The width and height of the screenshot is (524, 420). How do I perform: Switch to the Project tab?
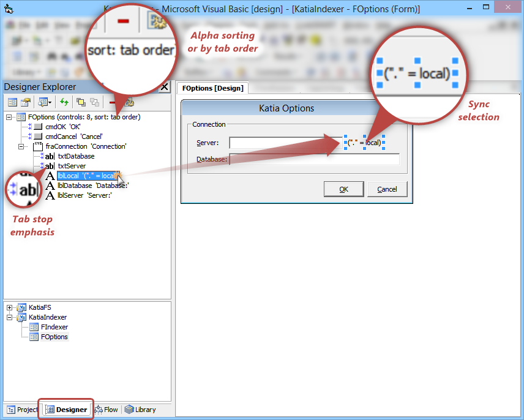[x=23, y=410]
